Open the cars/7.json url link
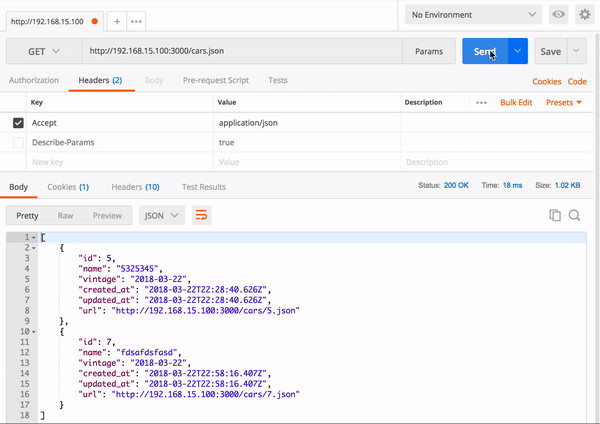The width and height of the screenshot is (600, 424). [x=205, y=395]
